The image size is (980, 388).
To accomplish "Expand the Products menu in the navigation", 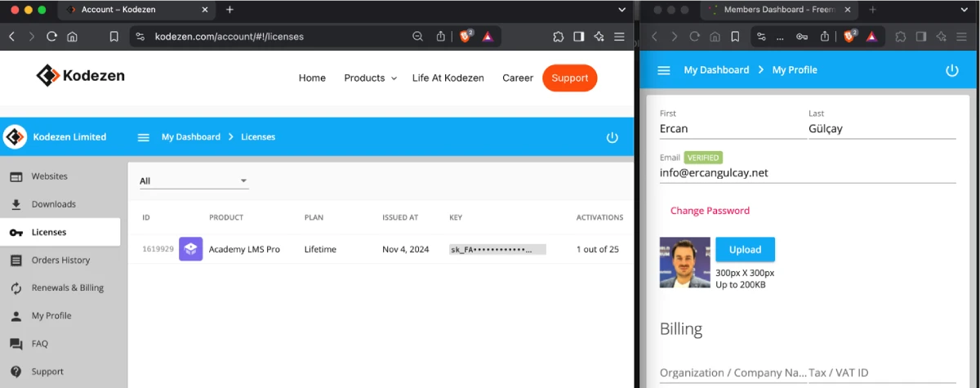I will click(370, 78).
